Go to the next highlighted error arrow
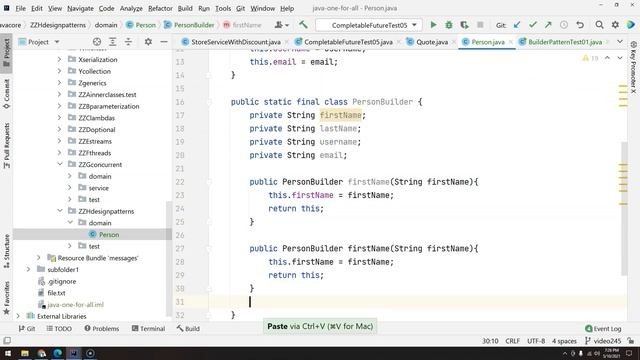This screenshot has height=360, width=640. tap(620, 58)
